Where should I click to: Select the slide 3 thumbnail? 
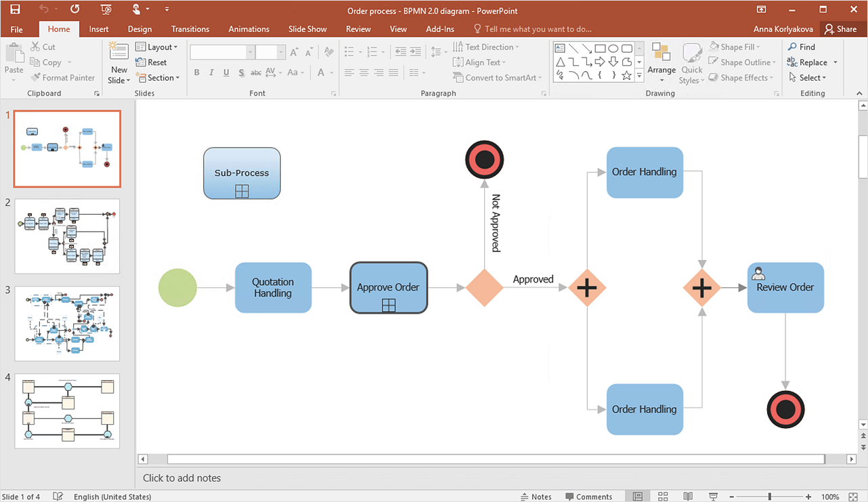tap(66, 323)
